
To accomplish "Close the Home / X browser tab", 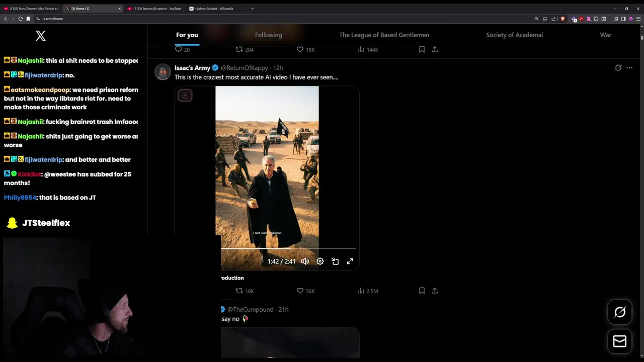I will click(x=119, y=9).
